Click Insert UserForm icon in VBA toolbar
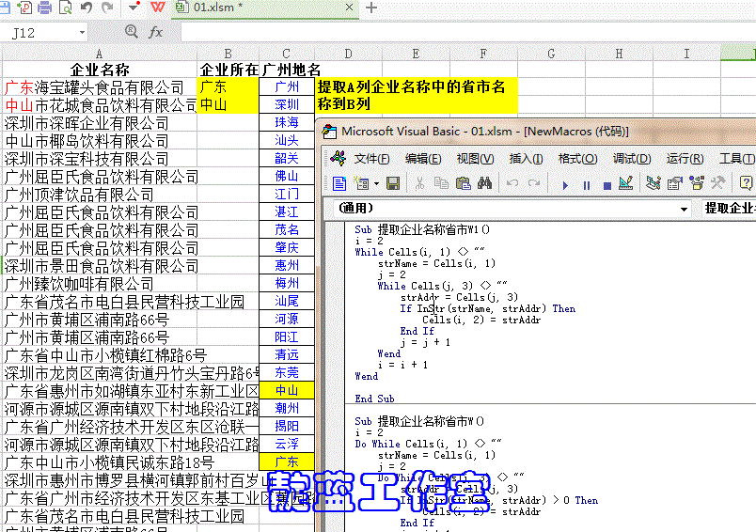Image resolution: width=756 pixels, height=532 pixels. (x=361, y=183)
